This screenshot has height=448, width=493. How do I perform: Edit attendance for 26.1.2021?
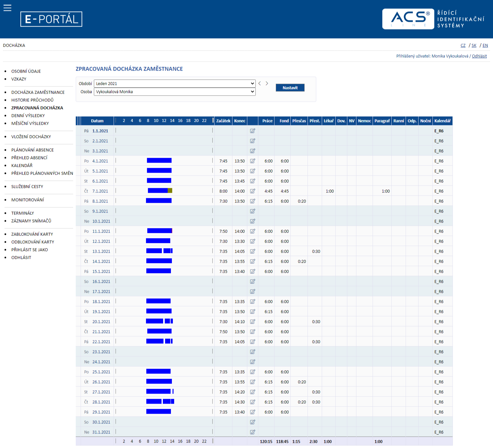252,382
